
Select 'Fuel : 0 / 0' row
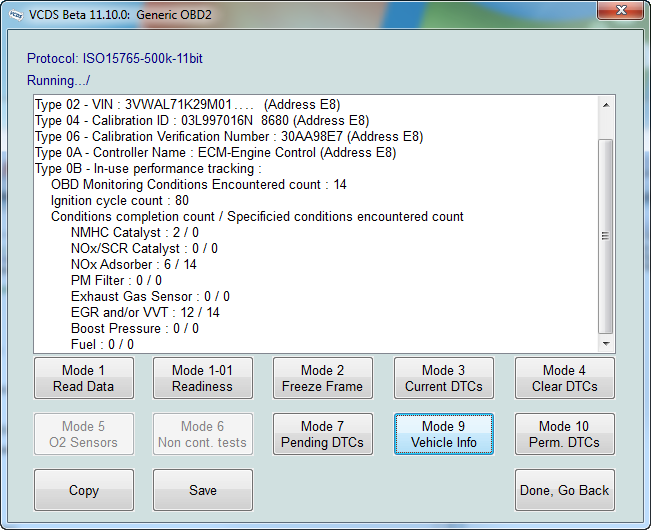[102, 344]
